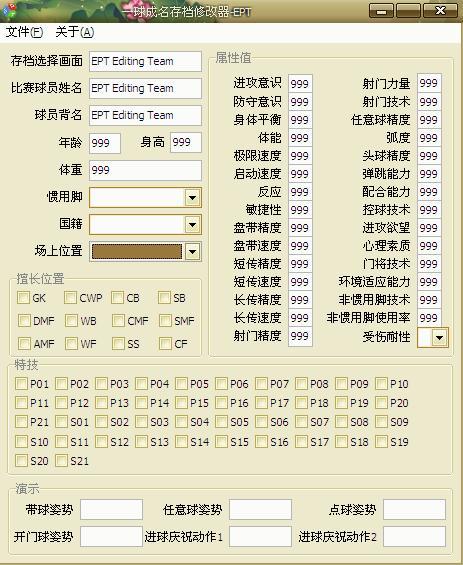Click the 体重 value field

coord(146,170)
